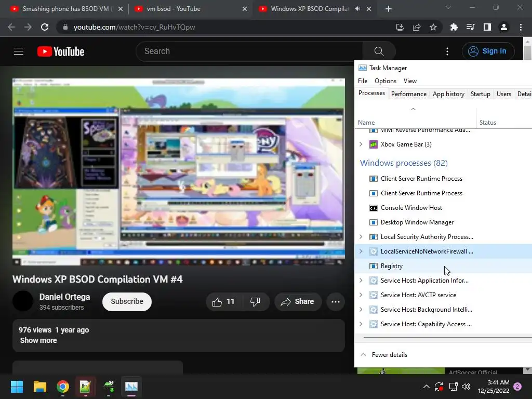Expand description with Show more
The image size is (532, 399).
[x=38, y=340]
